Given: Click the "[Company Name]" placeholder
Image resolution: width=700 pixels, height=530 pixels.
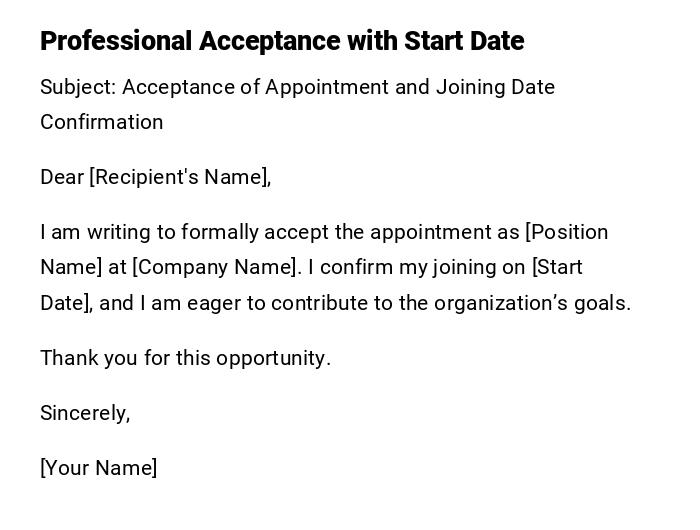Looking at the screenshot, I should [x=215, y=267].
